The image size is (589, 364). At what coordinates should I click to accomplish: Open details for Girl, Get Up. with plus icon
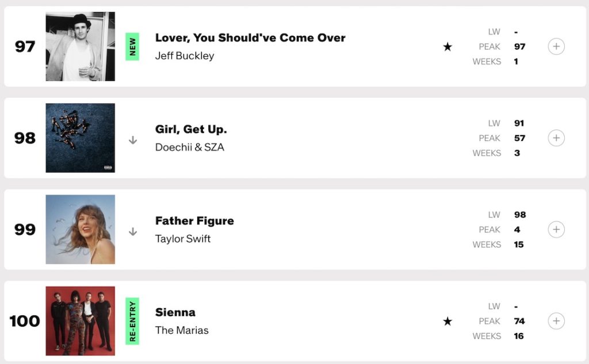tap(556, 138)
